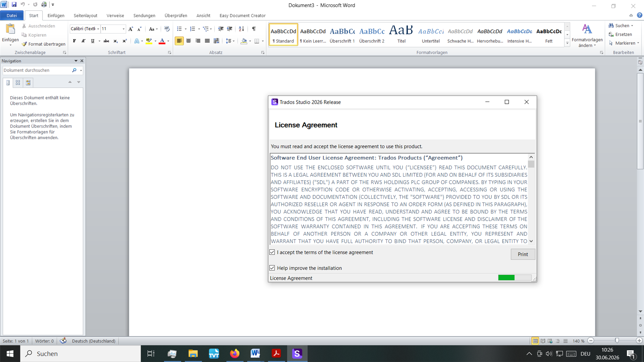
Task: Open the font name Calibri dropdown
Action: pyautogui.click(x=98, y=29)
